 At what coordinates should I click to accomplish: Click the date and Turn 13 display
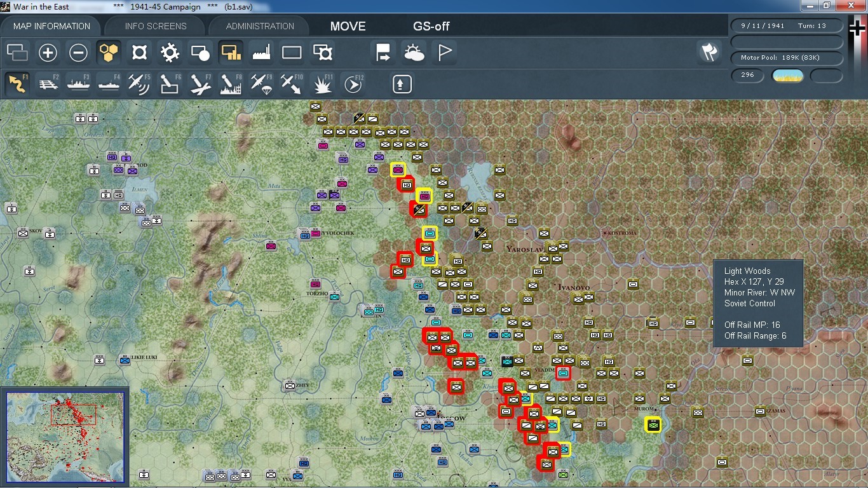tap(787, 26)
